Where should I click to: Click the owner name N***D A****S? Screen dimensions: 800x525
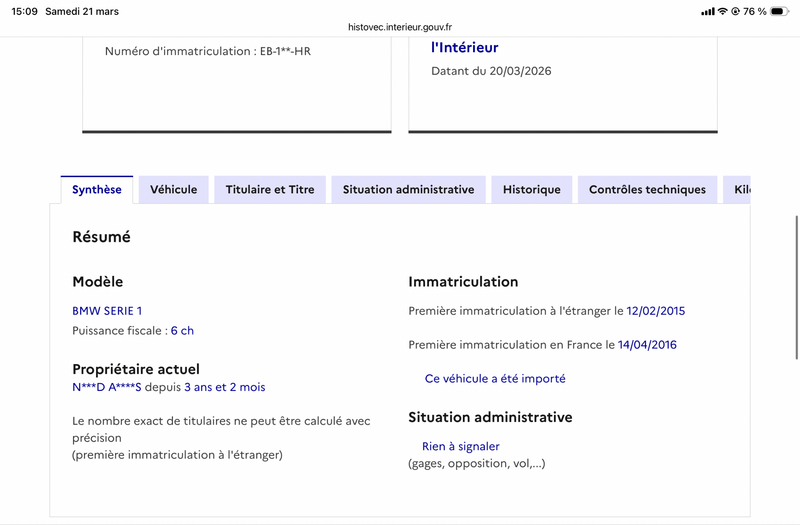click(x=108, y=387)
